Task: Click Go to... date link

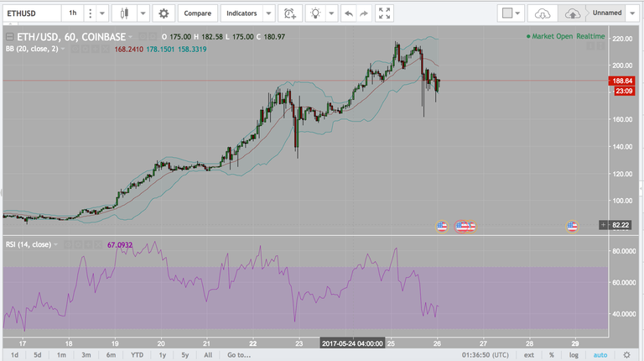Action: tap(239, 355)
